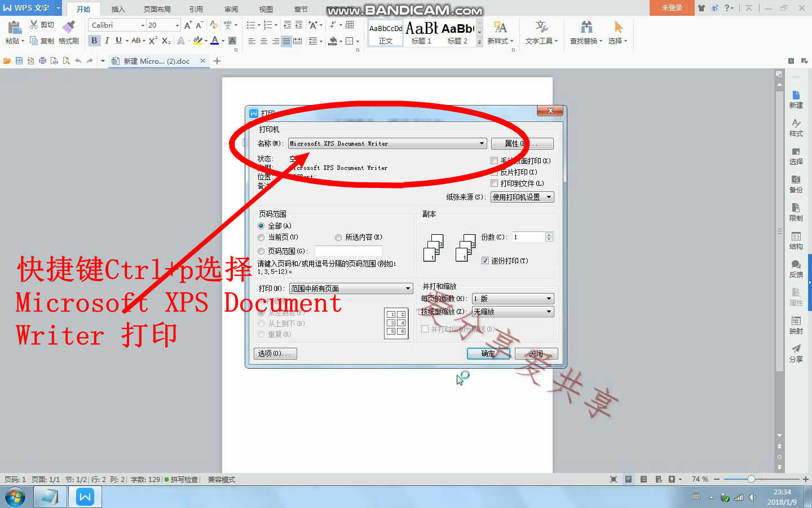Switch to Insert (插入) tab
Screen dimensions: 812x508
coord(118,9)
